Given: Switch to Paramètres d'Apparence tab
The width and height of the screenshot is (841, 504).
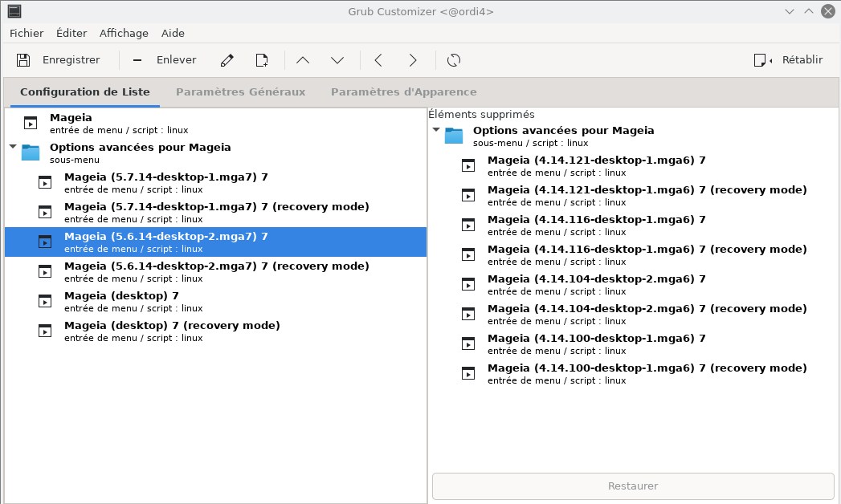Looking at the screenshot, I should point(404,91).
